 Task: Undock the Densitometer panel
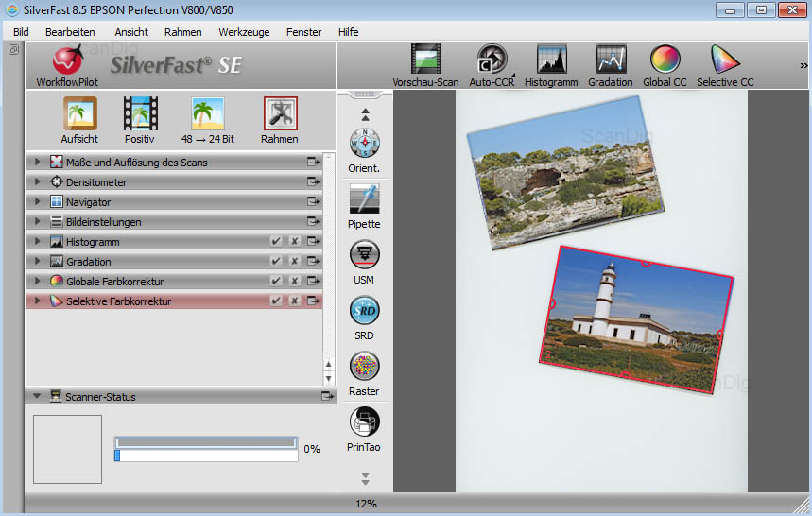tap(313, 181)
